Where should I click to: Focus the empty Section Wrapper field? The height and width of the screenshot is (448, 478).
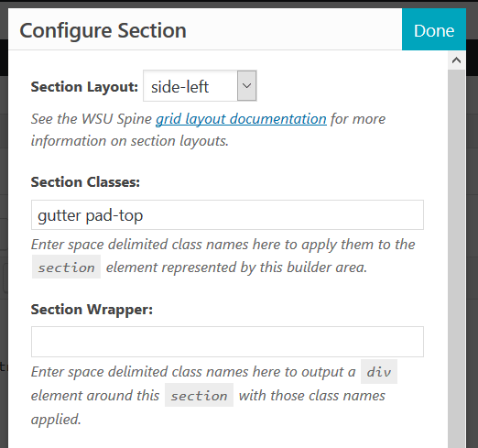coord(227,342)
